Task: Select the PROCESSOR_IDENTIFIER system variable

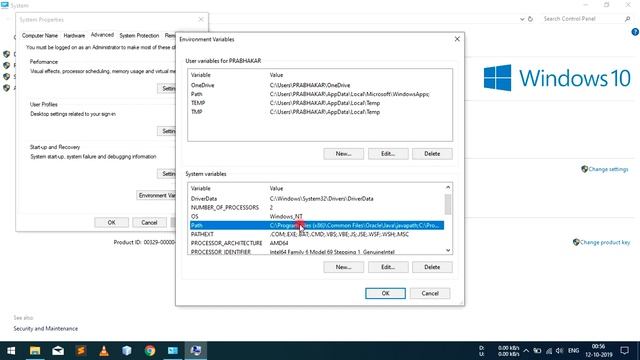Action: click(316, 251)
